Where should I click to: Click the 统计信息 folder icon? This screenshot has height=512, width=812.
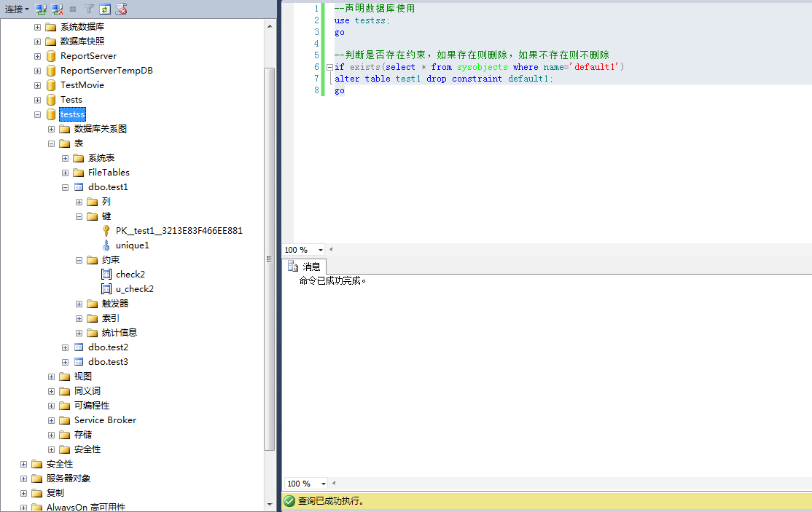pyautogui.click(x=92, y=333)
